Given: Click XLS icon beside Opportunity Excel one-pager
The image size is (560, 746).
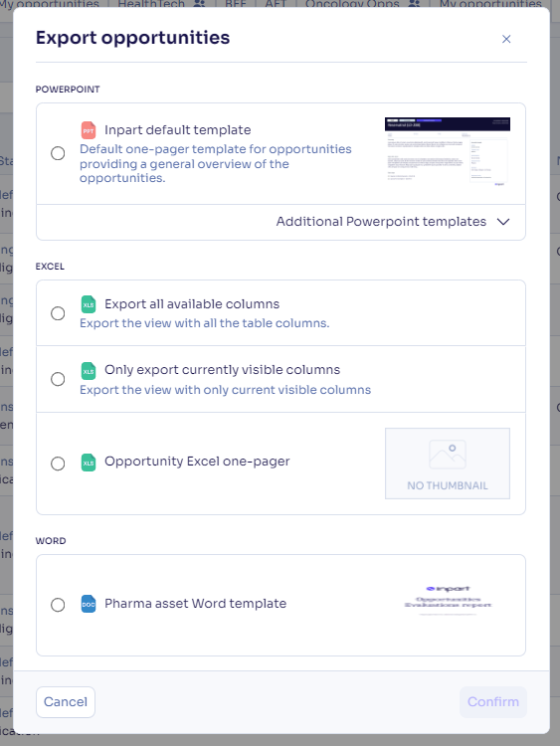Looking at the screenshot, I should click(89, 463).
